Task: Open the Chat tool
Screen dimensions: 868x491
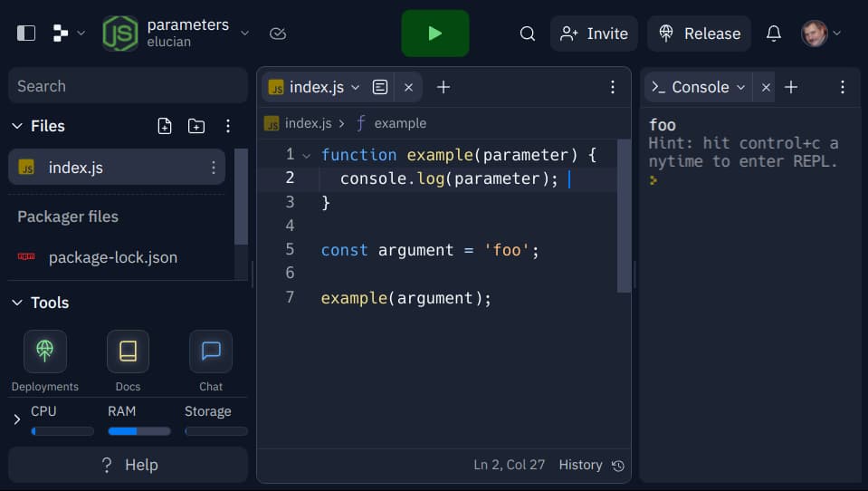Action: click(x=211, y=351)
